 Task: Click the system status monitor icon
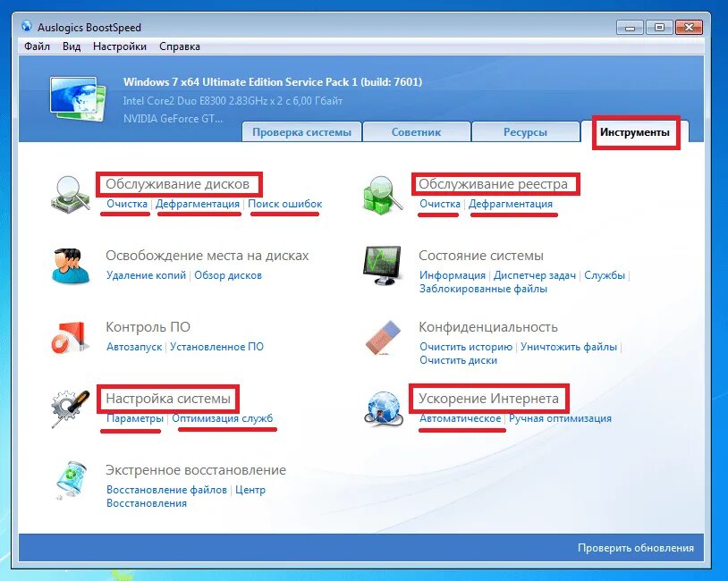tap(382, 265)
